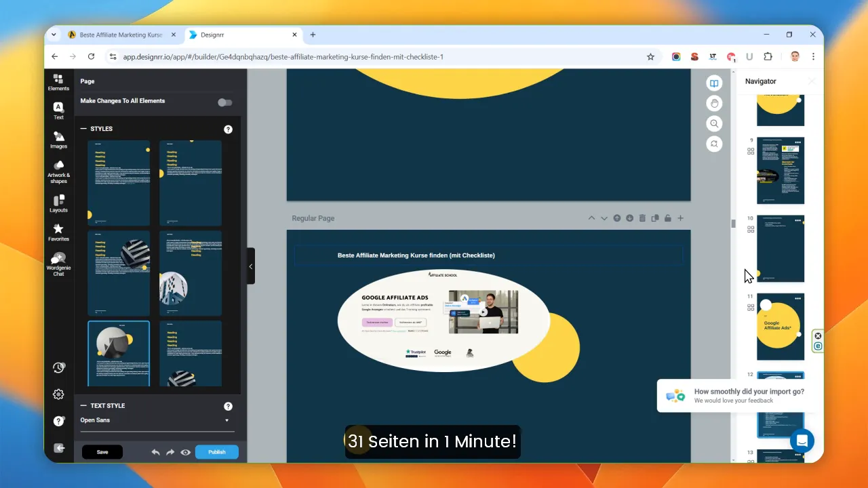Open a new browser tab
The height and width of the screenshot is (488, 868).
(313, 35)
